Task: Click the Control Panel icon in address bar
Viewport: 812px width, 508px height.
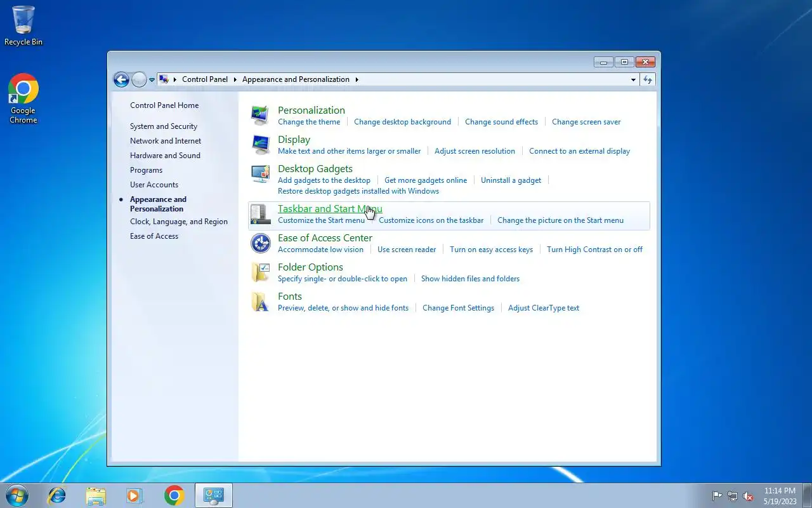Action: click(x=164, y=79)
